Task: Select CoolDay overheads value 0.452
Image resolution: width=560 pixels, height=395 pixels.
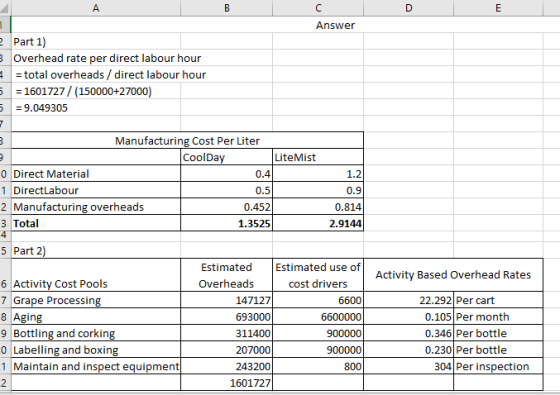Action: (226, 206)
